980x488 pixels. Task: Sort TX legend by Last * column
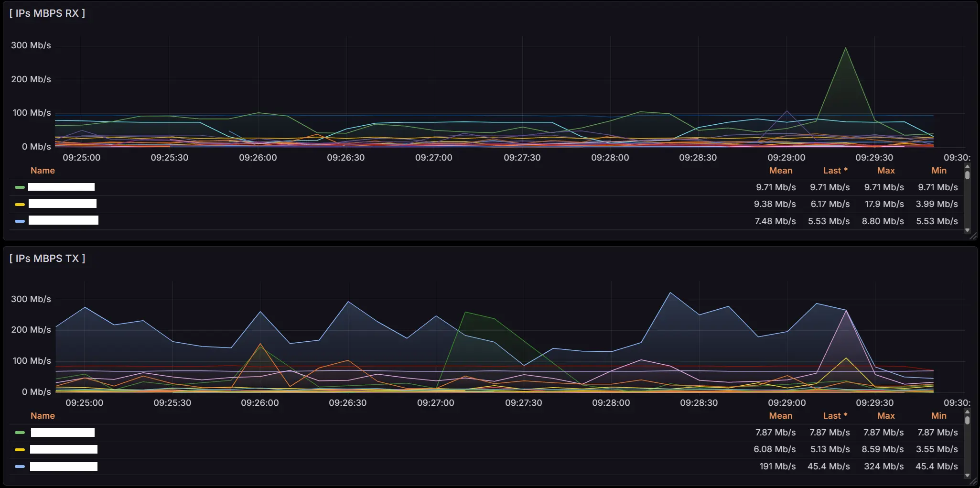(835, 416)
